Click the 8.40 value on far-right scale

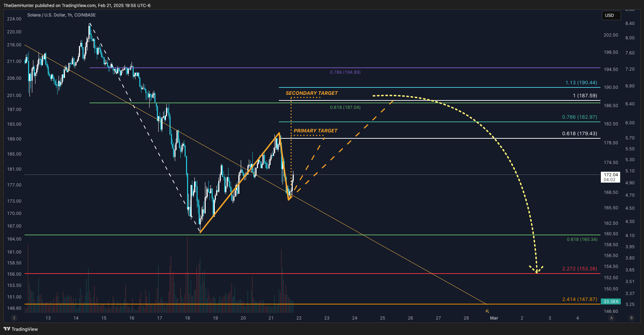(630, 24)
